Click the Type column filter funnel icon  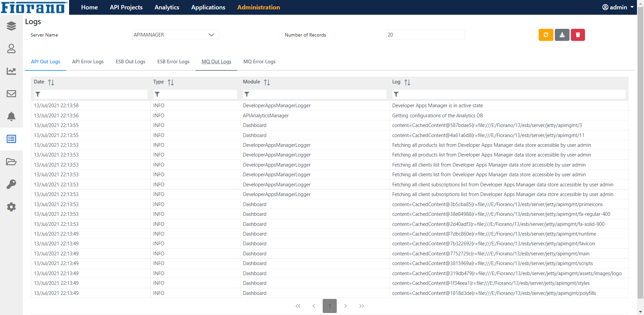pos(157,94)
